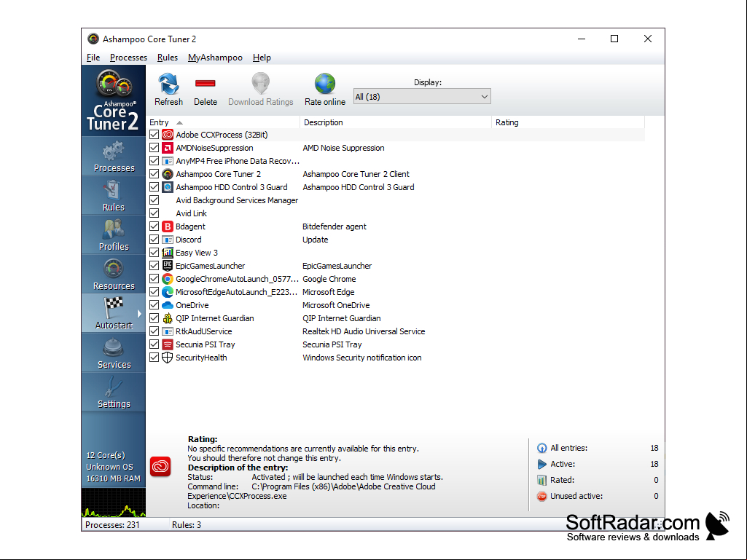Click the 'Processes: 231' status bar entry
The image size is (747, 560).
click(x=112, y=525)
